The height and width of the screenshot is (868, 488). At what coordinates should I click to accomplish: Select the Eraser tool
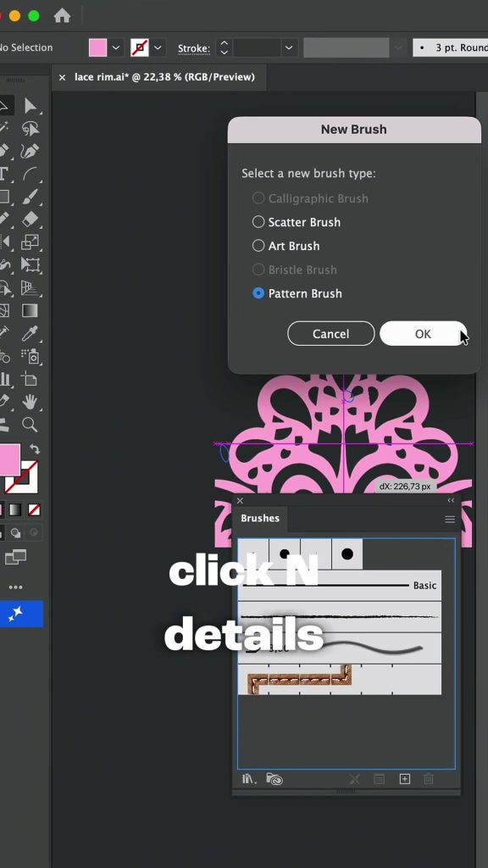(x=30, y=220)
